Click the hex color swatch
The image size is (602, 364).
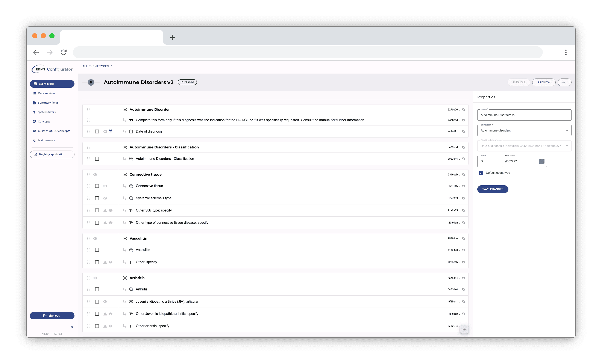tap(542, 161)
